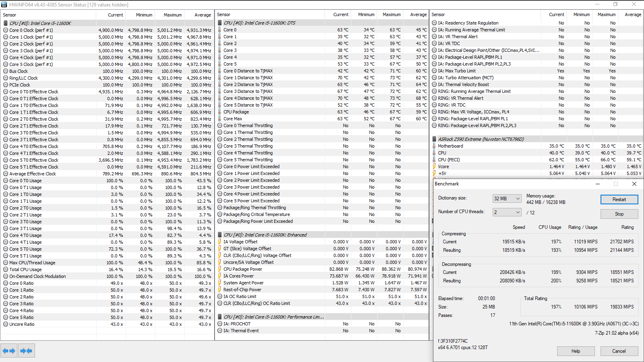Image resolution: width=644 pixels, height=362 pixels.
Task: Click the icon beside Uncore Ratio
Action: click(6, 324)
